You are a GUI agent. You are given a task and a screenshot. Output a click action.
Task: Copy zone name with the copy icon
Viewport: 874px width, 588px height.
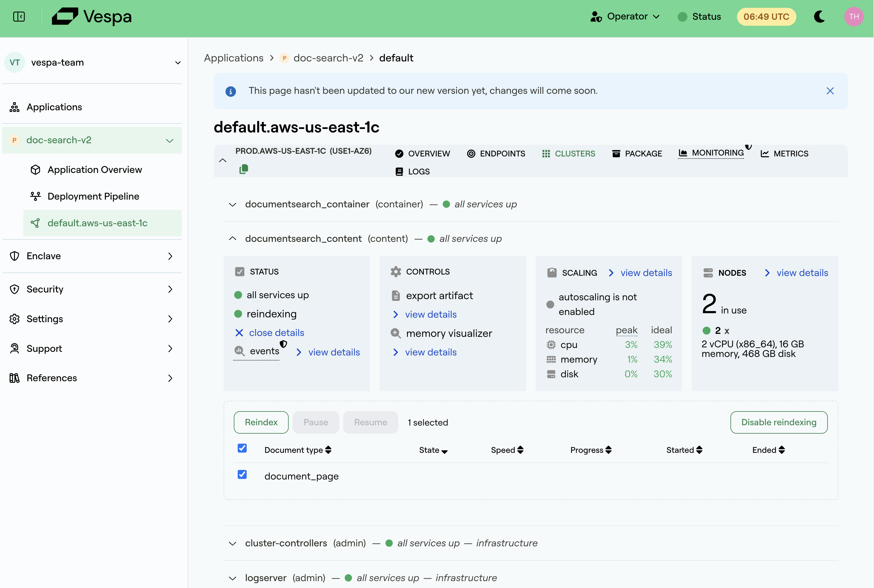pos(244,169)
